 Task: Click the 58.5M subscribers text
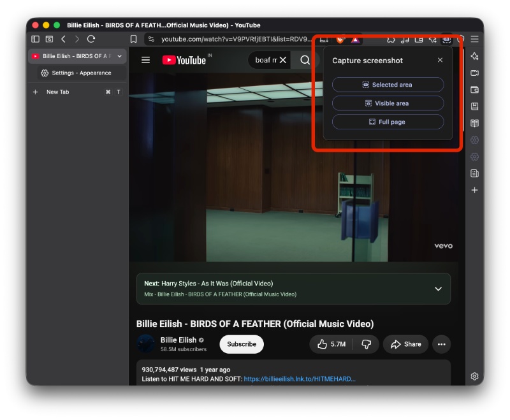pos(184,349)
